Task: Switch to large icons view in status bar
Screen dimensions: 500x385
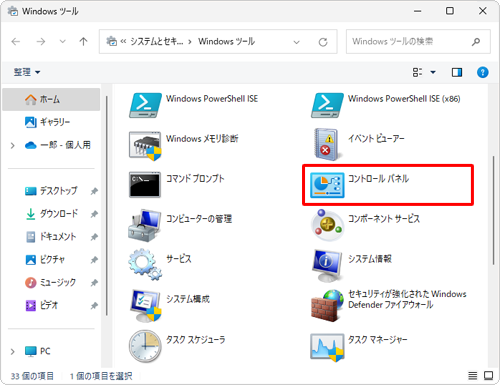Action: click(x=489, y=376)
